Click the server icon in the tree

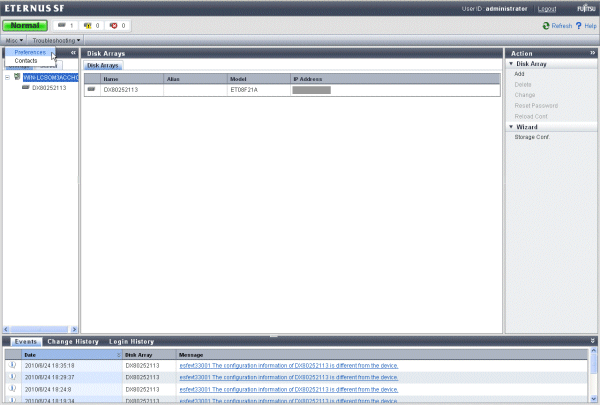[17, 76]
